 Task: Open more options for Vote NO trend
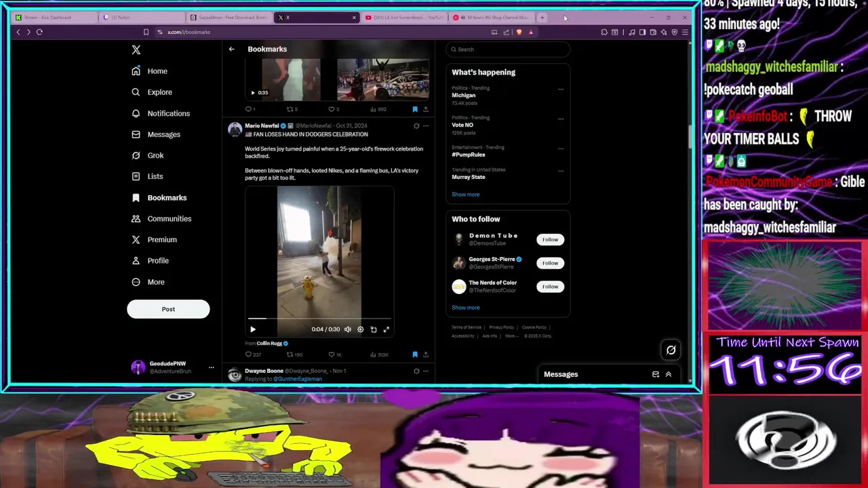(x=561, y=119)
